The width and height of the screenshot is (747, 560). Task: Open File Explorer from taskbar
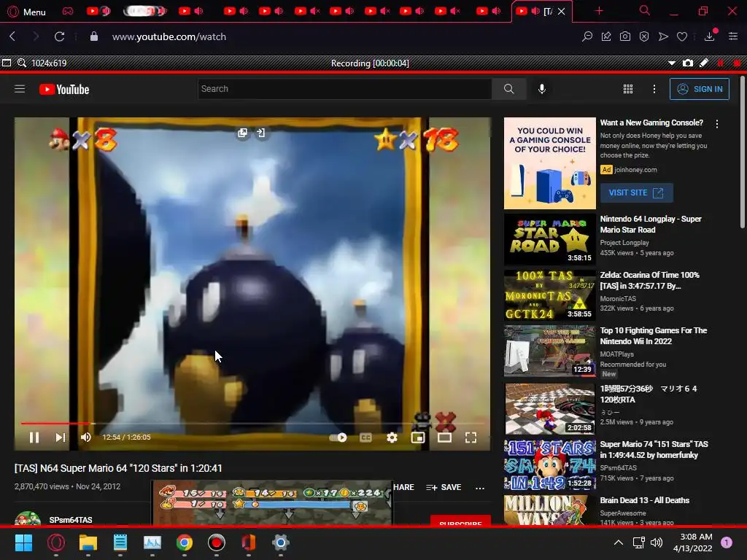tap(88, 542)
